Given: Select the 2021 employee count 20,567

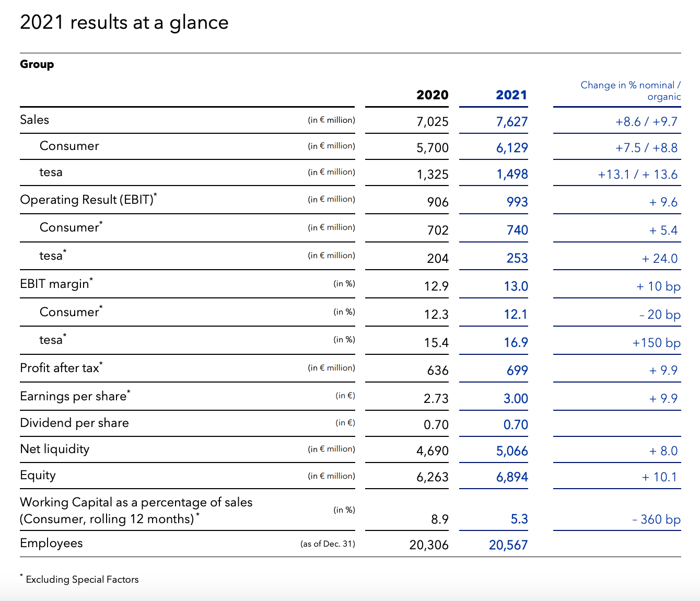Looking at the screenshot, I should (508, 545).
